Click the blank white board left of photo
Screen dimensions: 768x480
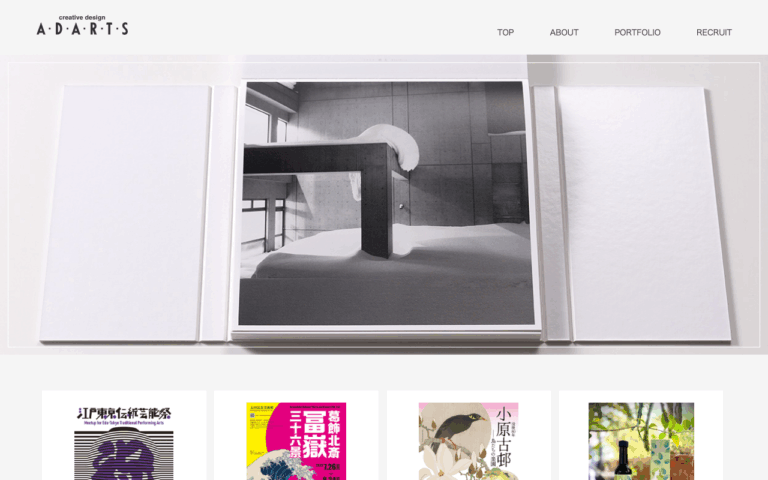126,213
